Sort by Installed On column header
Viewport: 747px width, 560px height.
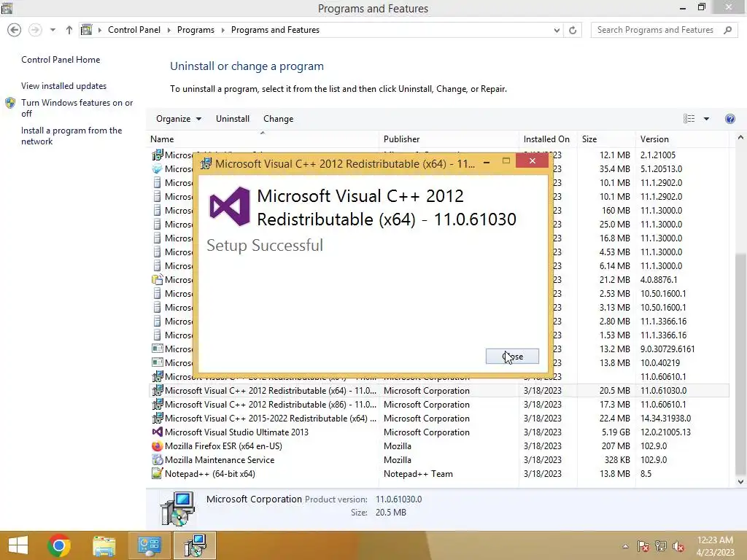pos(546,139)
